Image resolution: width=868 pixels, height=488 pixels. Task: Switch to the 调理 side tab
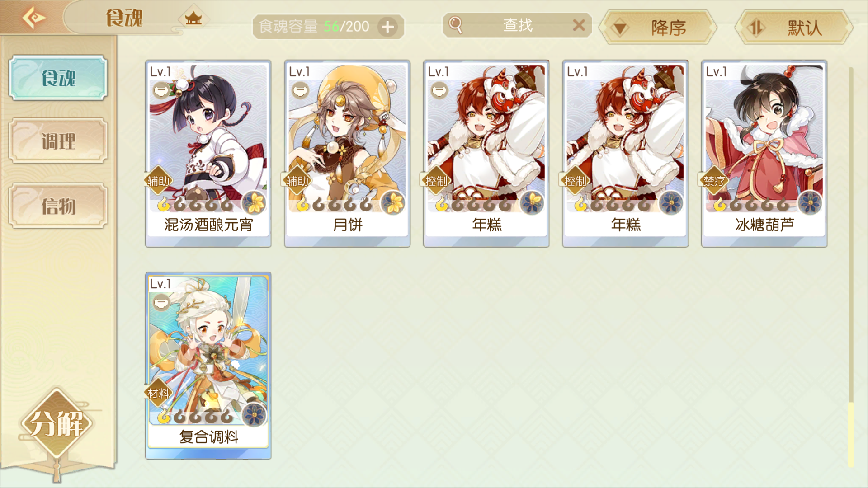58,141
